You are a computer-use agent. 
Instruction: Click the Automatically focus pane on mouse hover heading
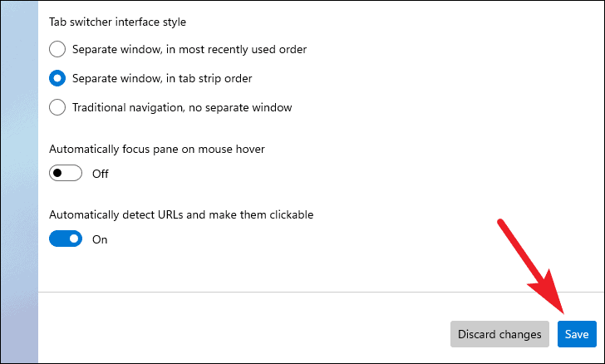pos(156,149)
